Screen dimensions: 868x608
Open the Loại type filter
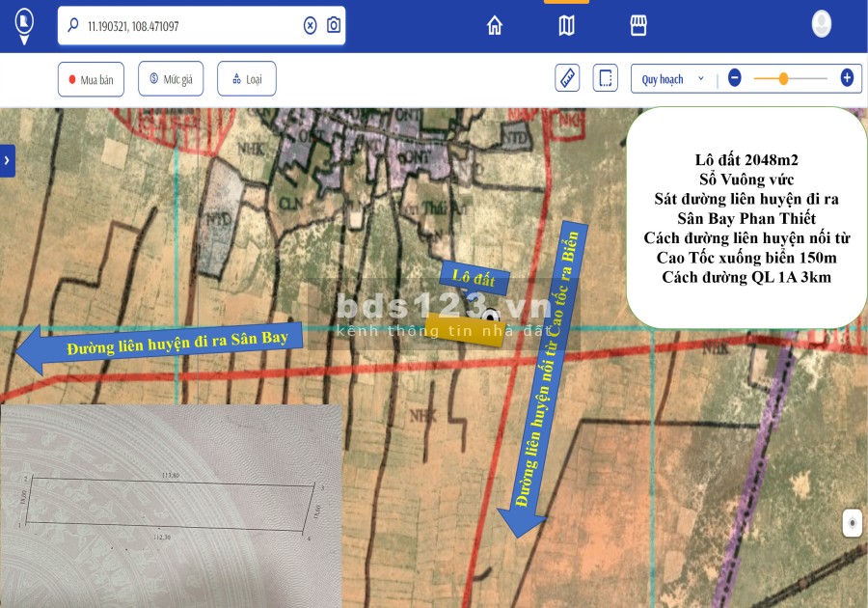[247, 78]
